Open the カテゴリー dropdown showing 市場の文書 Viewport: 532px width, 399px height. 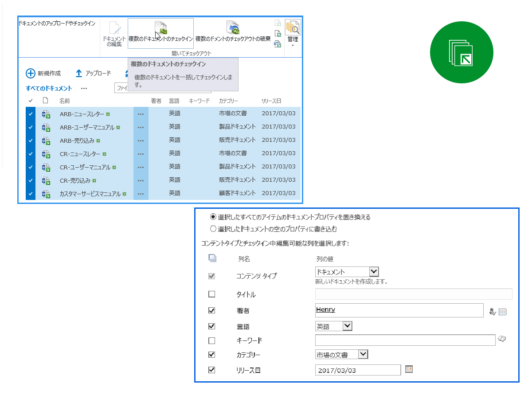(x=363, y=354)
